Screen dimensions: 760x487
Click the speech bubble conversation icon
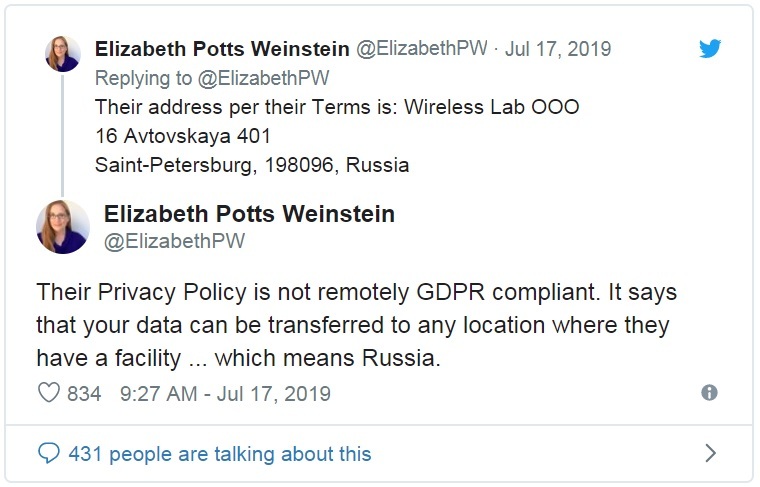point(48,453)
